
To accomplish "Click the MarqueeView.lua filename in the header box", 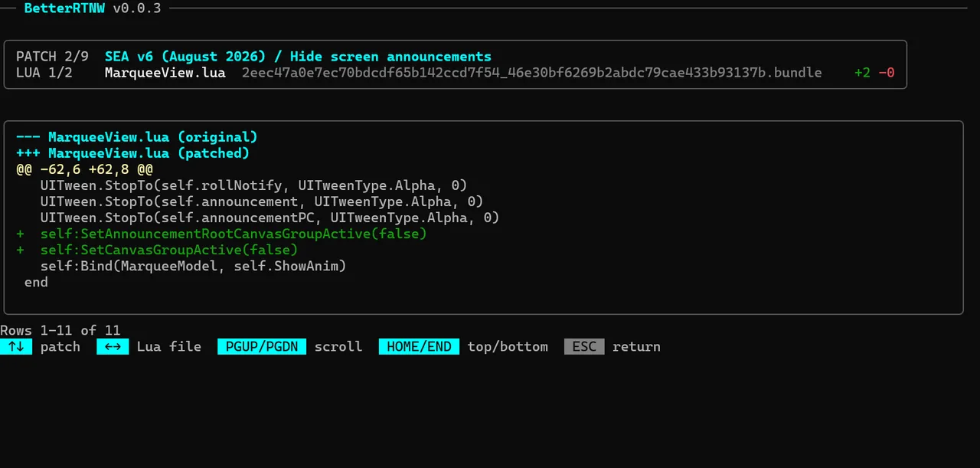I will coord(165,73).
